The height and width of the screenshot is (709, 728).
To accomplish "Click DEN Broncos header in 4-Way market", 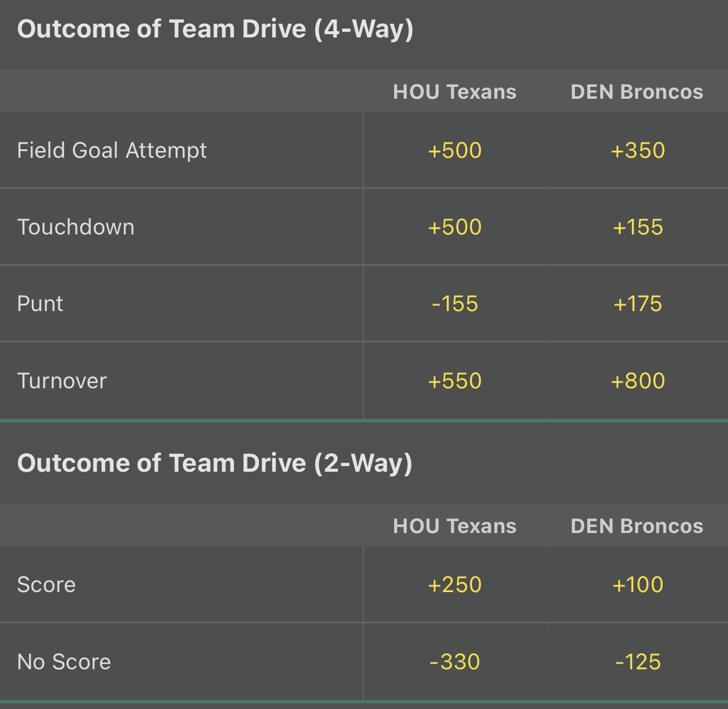I will (637, 92).
